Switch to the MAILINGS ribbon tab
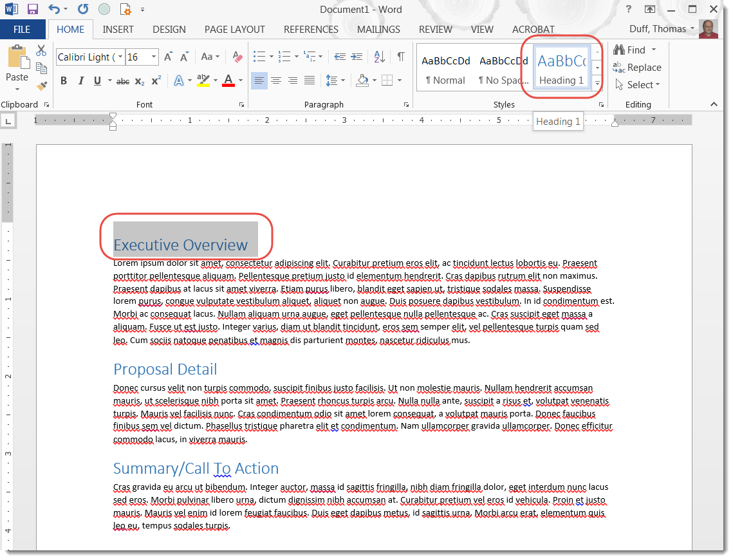The width and height of the screenshot is (733, 560). point(378,29)
